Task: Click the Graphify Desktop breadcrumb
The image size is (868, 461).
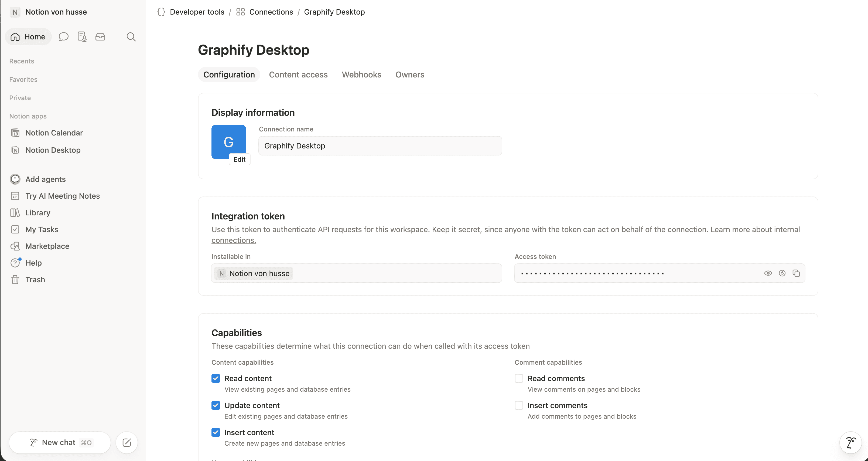Action: point(334,12)
